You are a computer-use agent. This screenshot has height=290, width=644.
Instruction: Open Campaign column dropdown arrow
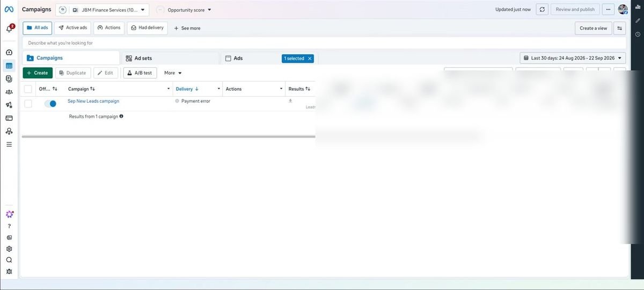pos(169,89)
